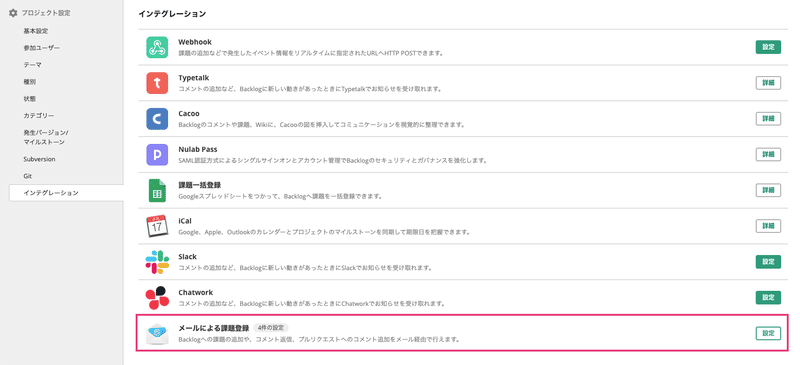Open 課題一括登録 詳細 button
Image resolution: width=800 pixels, height=365 pixels.
coord(768,190)
